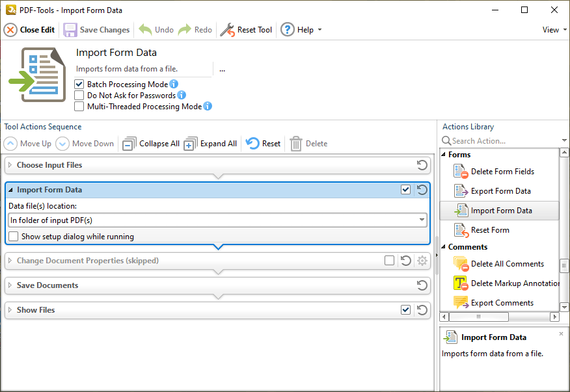Viewport: 570px width, 392px height.
Task: Click the Import Form Data tool title
Action: coord(116,53)
